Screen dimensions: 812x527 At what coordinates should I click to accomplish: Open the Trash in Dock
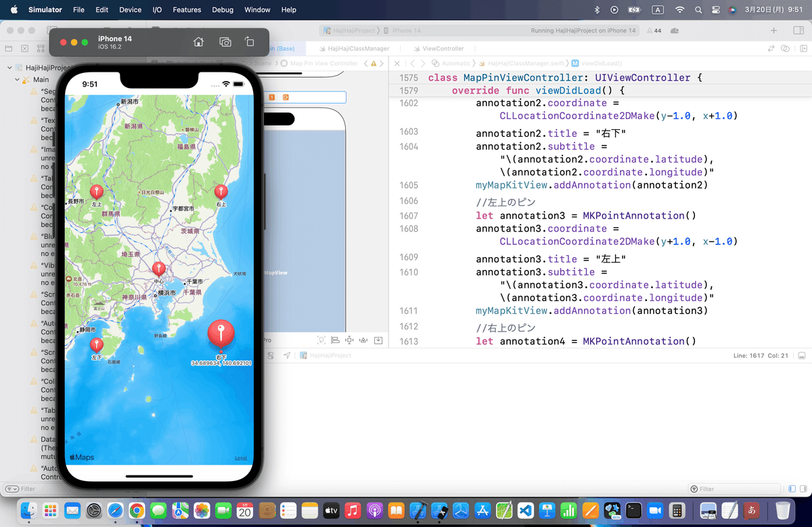[783, 510]
